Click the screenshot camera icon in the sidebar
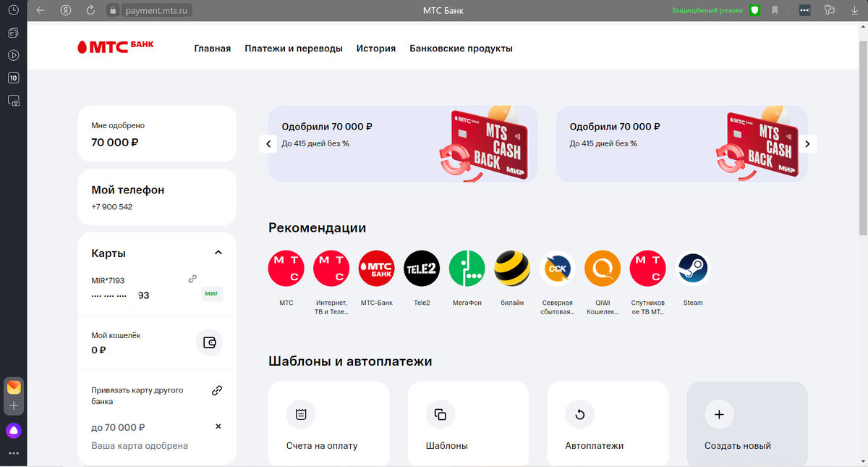Screen dimensions: 868x467 click(13, 101)
